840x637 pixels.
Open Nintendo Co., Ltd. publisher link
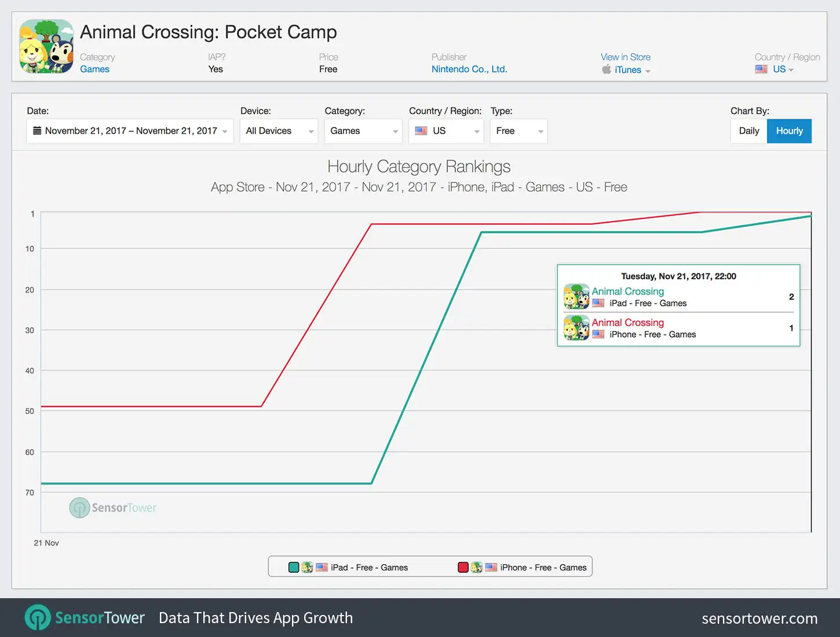coord(469,69)
